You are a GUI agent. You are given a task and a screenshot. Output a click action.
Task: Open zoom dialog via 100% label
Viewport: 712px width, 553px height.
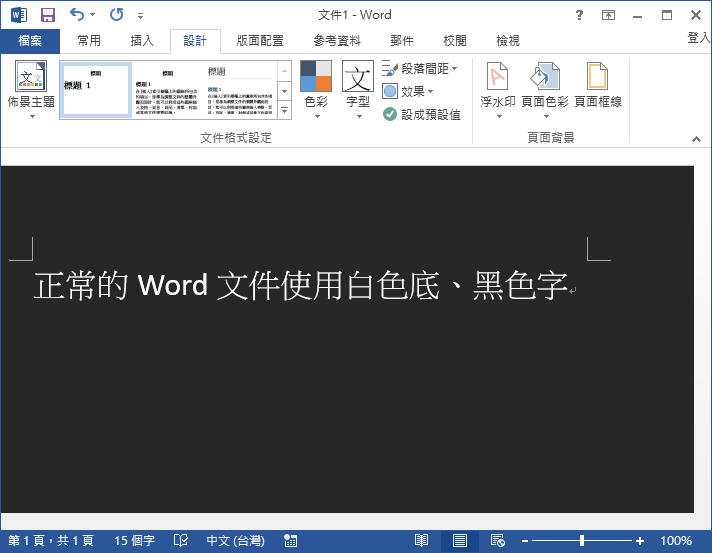click(676, 541)
